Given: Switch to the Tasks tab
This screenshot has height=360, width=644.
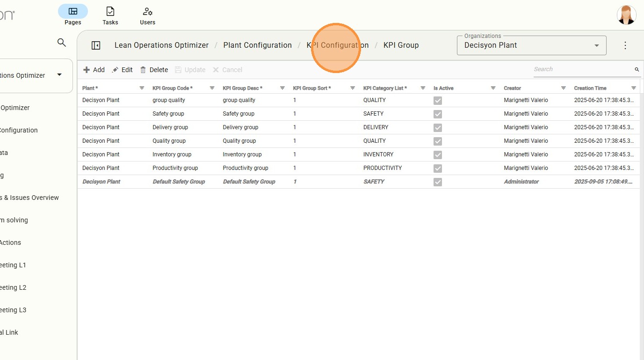Looking at the screenshot, I should click(x=110, y=15).
